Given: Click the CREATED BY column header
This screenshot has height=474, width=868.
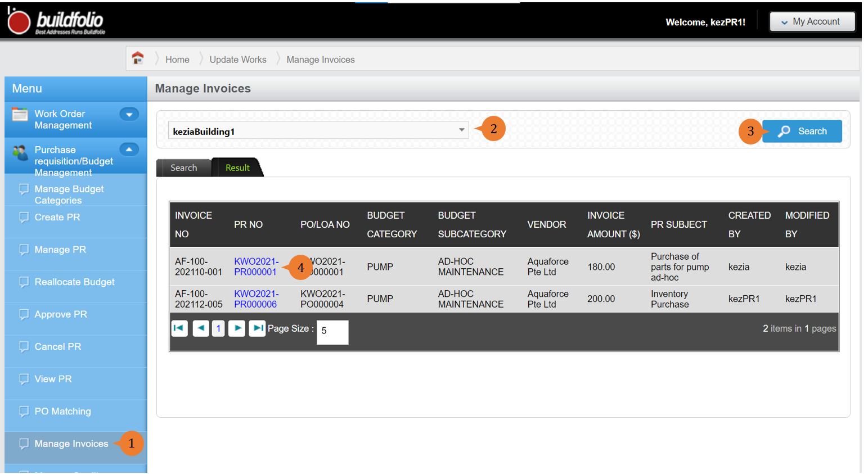Looking at the screenshot, I should pyautogui.click(x=750, y=224).
